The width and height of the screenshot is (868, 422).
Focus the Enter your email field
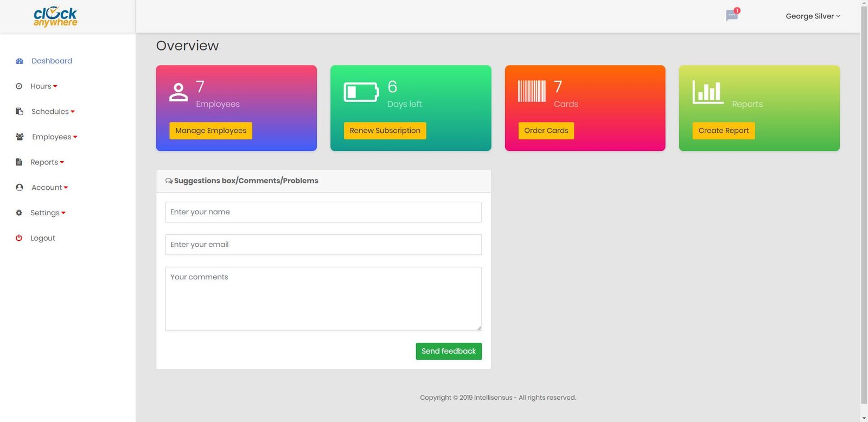[323, 245]
